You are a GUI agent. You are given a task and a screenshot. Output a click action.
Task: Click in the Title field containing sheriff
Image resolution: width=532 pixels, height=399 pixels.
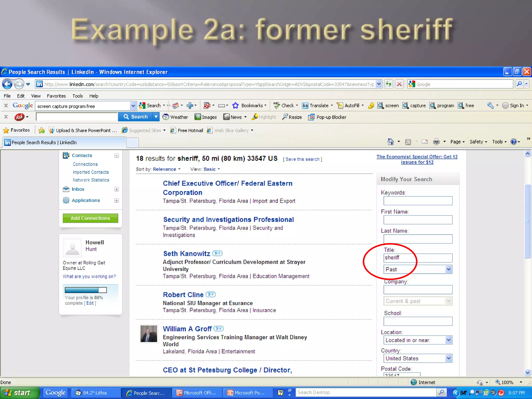pyautogui.click(x=418, y=258)
